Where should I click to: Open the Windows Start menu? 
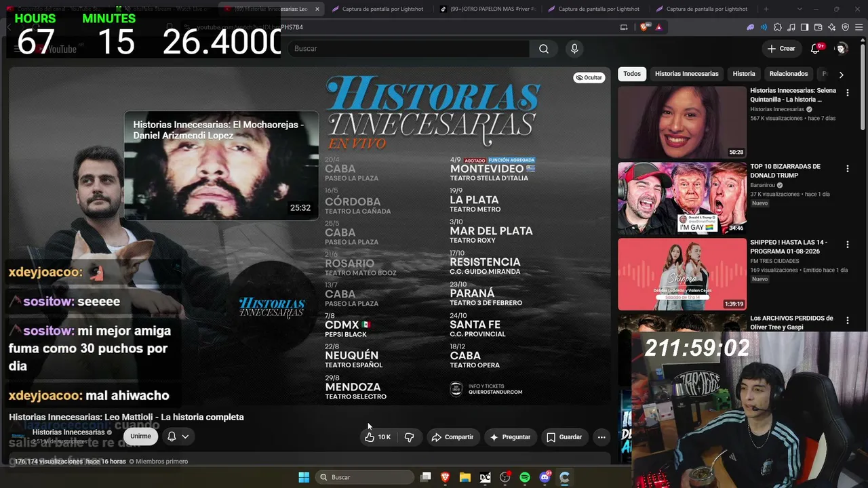point(304,477)
